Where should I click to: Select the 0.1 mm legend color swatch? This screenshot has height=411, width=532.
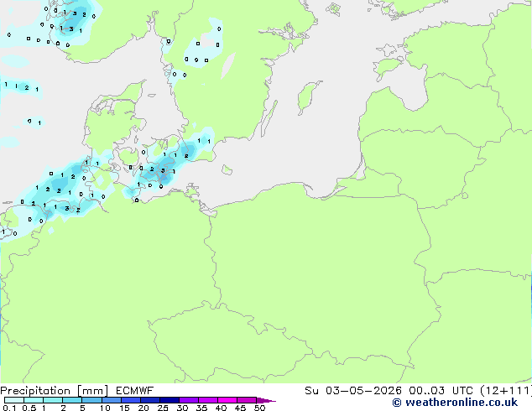click(14, 400)
